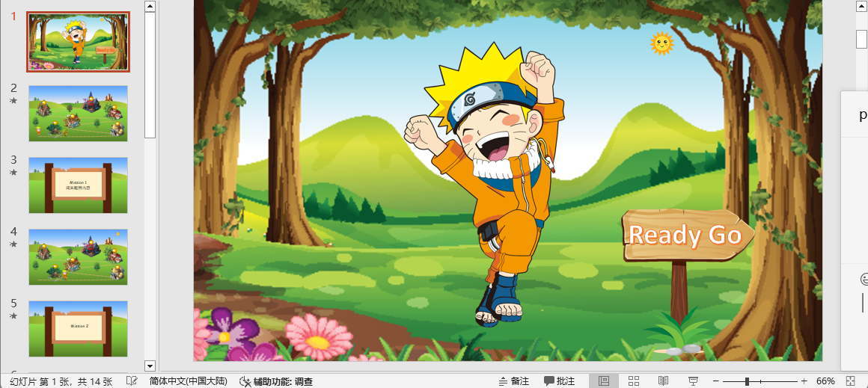This screenshot has height=388, width=868.
Task: Click the spell check icon in status bar
Action: point(132,381)
